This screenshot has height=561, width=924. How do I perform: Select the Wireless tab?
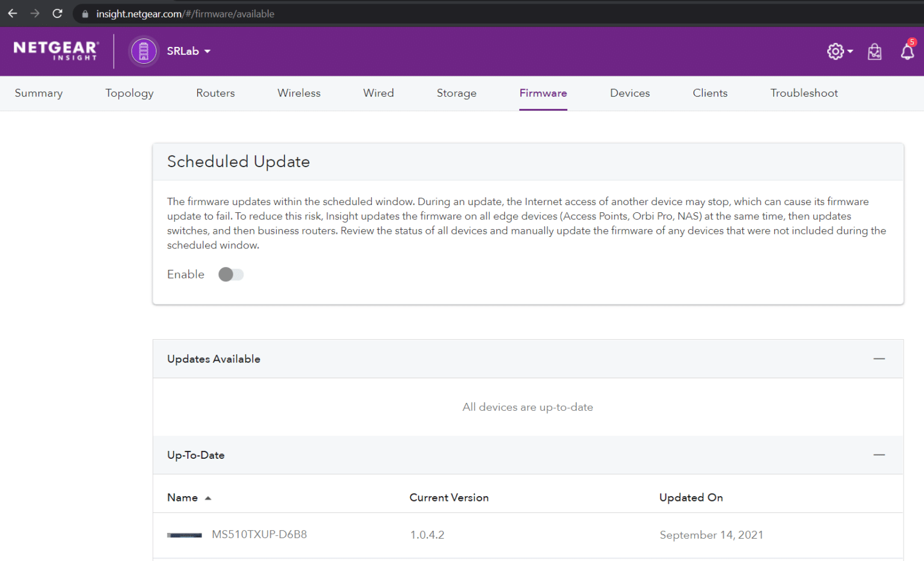pyautogui.click(x=299, y=93)
